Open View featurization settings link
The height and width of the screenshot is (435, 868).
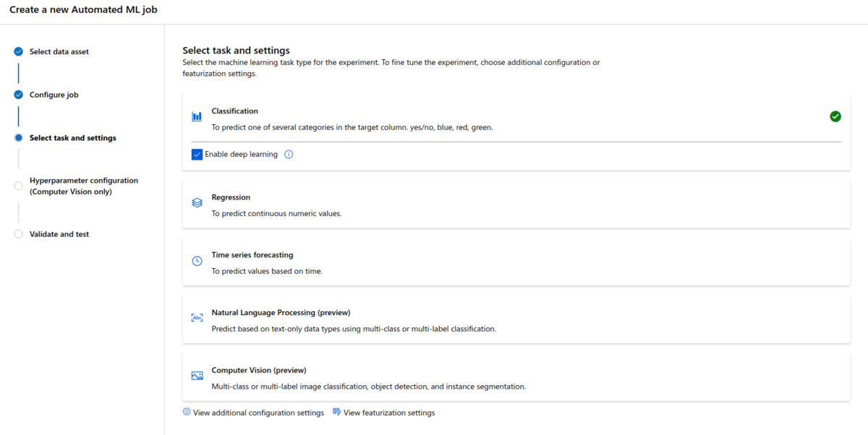(389, 413)
